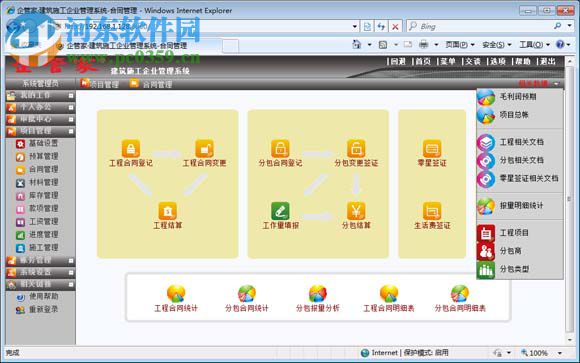Viewport: 580px width, 363px height.
Task: Open 工程合同登记 lock icon
Action: coord(131,148)
